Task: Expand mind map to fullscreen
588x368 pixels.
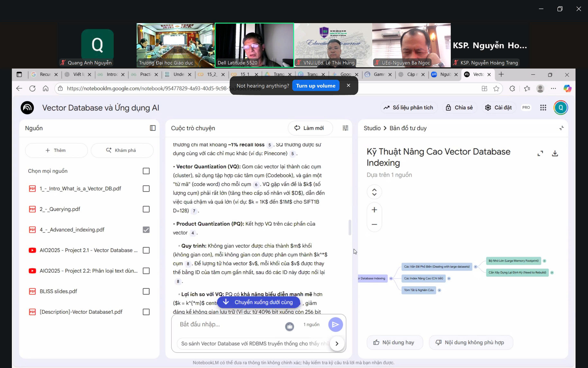Action: (x=540, y=153)
